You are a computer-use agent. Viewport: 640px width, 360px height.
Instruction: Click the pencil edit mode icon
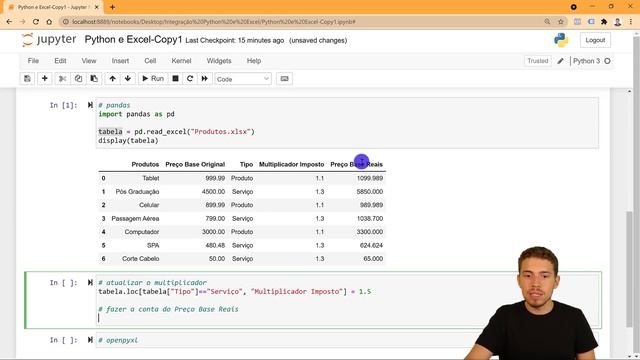click(x=560, y=61)
